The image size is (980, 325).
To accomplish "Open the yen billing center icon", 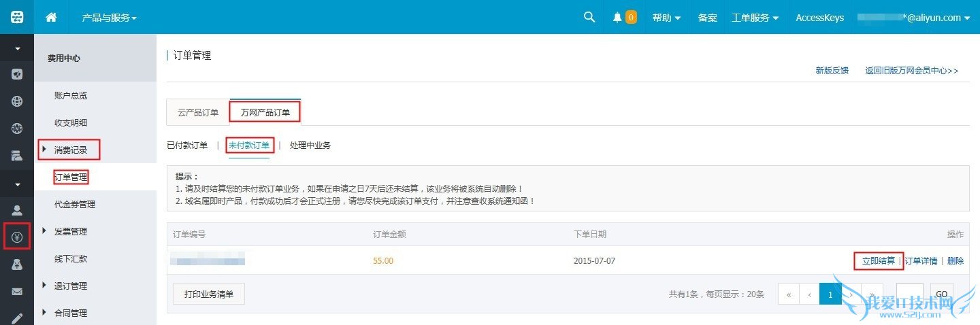I will tap(17, 237).
